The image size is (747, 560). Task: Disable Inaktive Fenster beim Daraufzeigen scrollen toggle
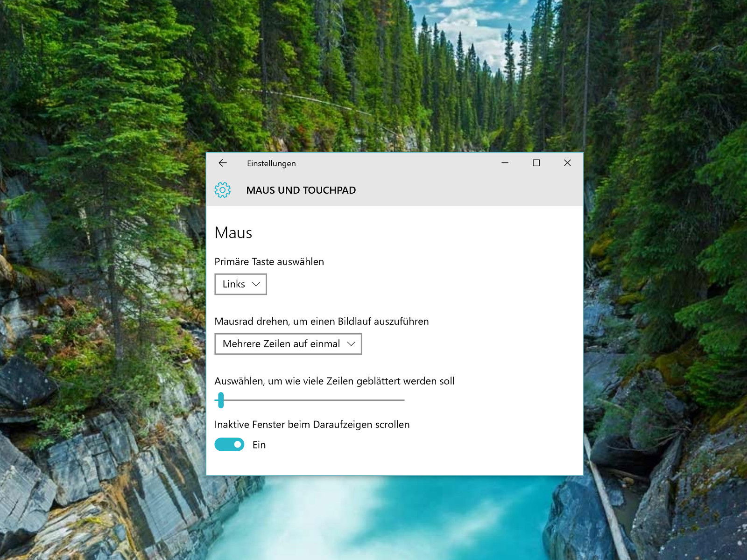229,445
